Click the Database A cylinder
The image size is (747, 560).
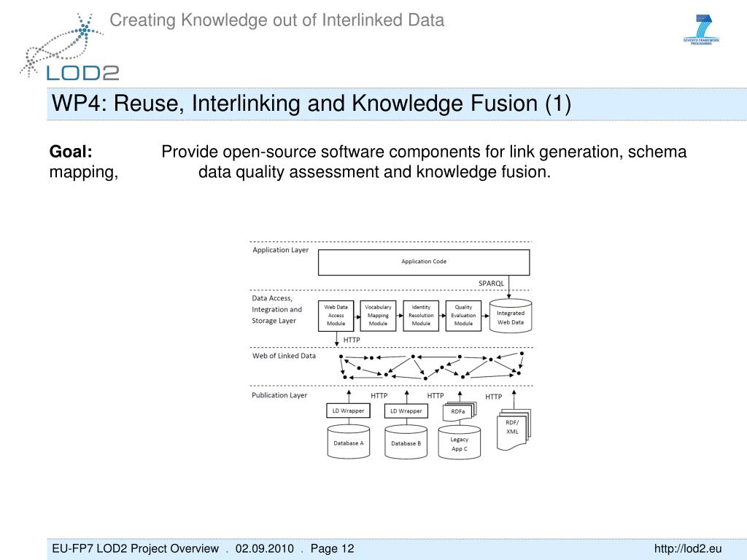(348, 442)
